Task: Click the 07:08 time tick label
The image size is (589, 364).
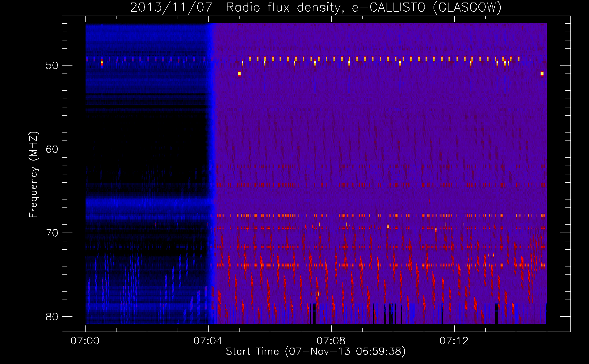Action: [331, 341]
